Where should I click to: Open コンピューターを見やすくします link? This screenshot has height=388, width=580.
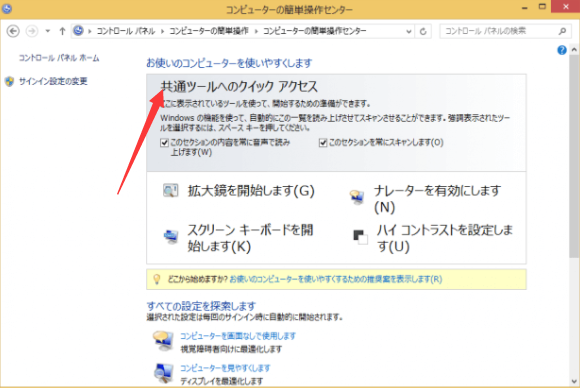click(225, 368)
